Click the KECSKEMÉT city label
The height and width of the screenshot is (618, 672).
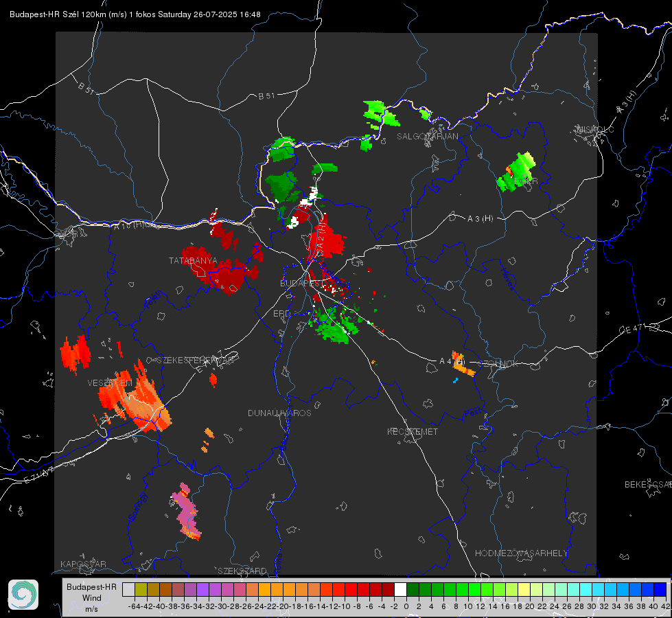click(413, 431)
